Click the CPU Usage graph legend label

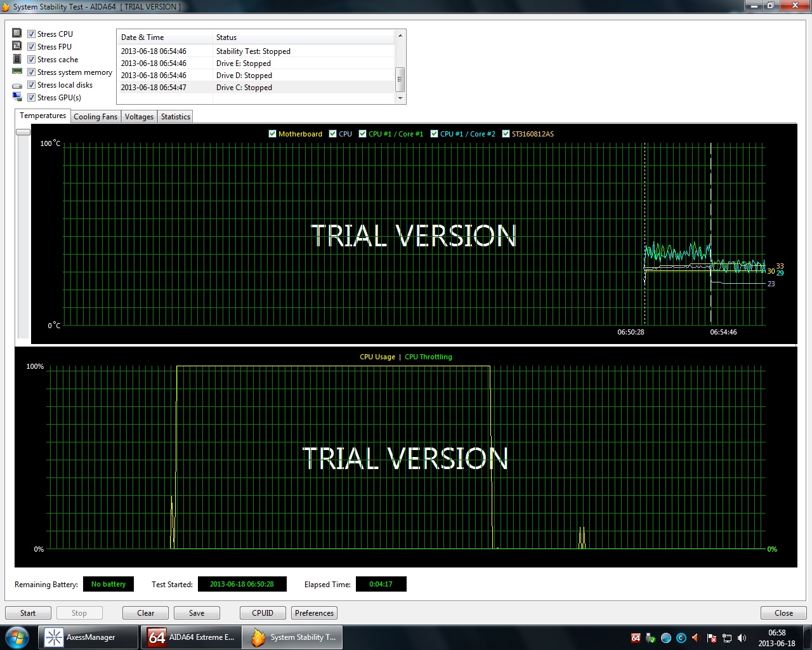click(377, 357)
